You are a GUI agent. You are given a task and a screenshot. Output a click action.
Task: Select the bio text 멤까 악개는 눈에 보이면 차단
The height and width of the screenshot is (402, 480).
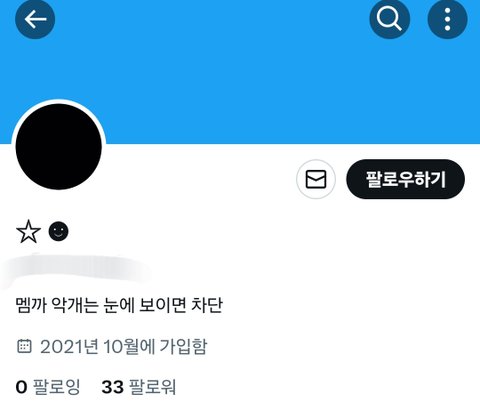119,305
